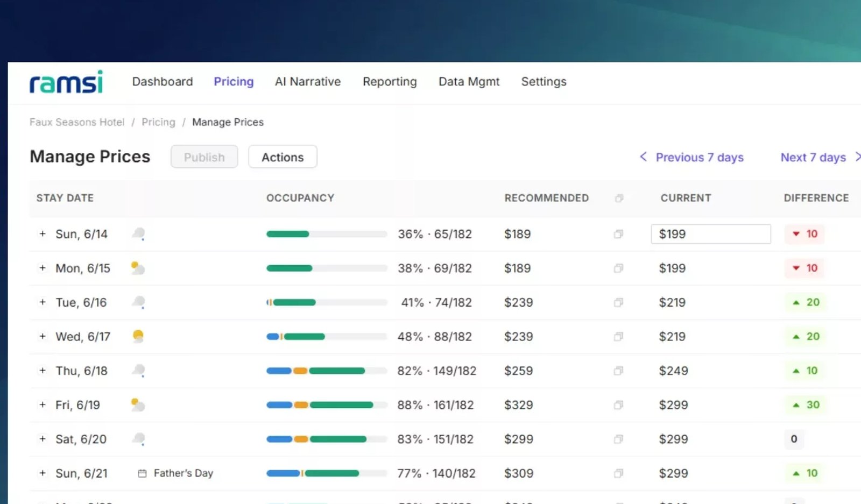
Task: Open the Pricing menu item
Action: click(234, 82)
